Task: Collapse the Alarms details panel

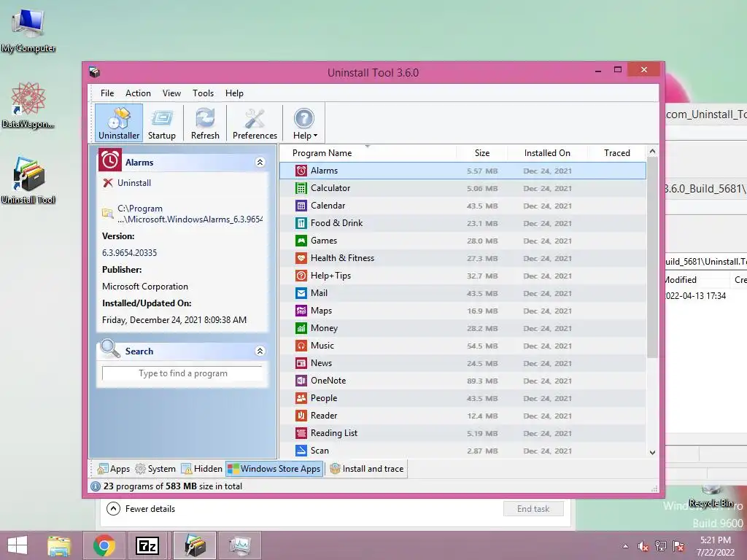Action: (x=260, y=163)
